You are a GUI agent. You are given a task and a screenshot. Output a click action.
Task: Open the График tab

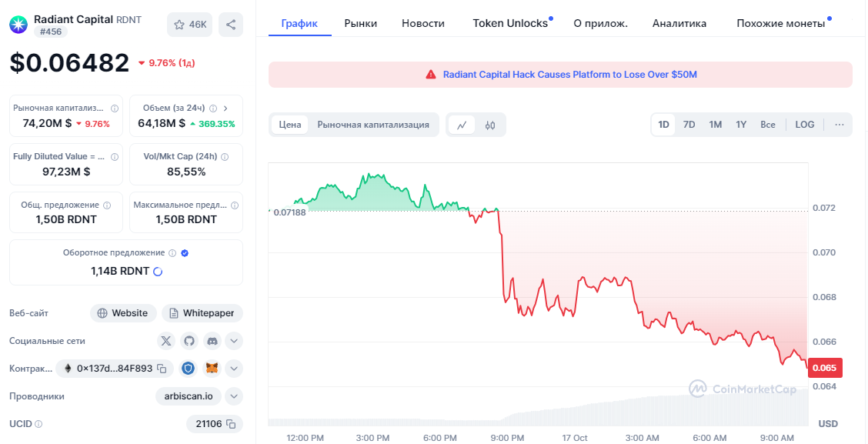click(x=299, y=23)
